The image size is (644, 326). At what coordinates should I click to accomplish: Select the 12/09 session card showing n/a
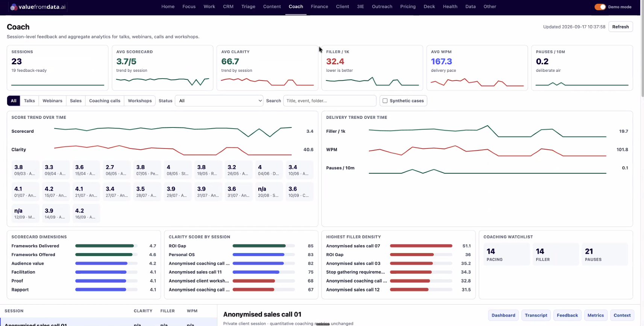[25, 214]
